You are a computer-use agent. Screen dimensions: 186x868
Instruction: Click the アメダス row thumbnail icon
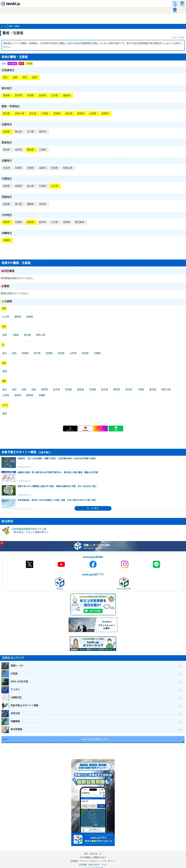(x=5, y=689)
